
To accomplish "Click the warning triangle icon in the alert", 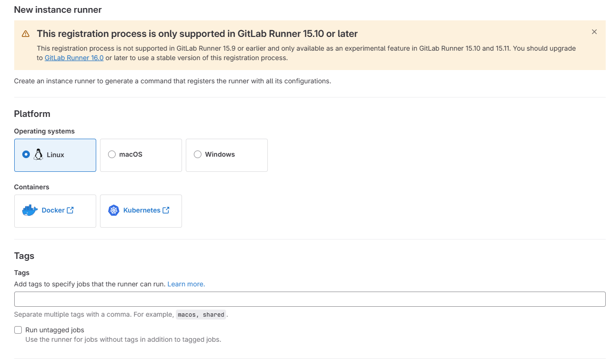I will point(26,34).
